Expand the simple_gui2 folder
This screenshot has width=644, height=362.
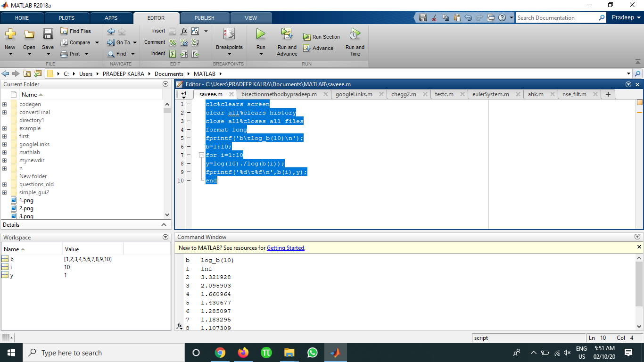tap(4, 192)
